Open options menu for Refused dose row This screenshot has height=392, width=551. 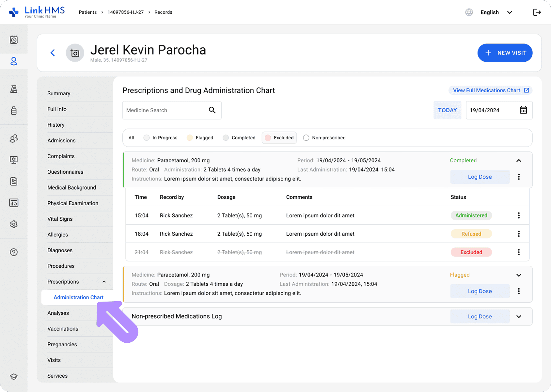(x=518, y=234)
